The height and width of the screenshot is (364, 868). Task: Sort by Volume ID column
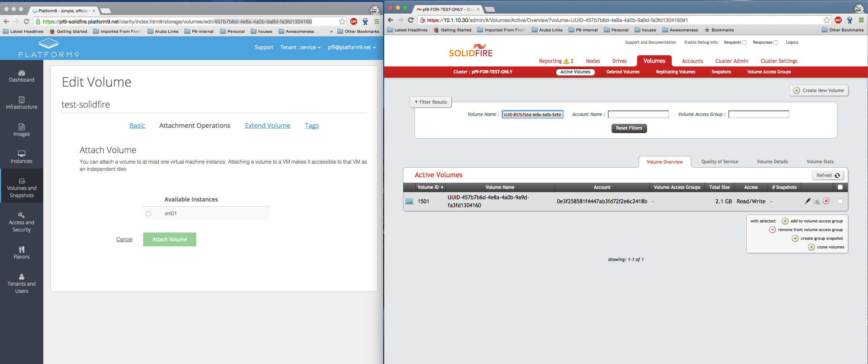[x=430, y=187]
